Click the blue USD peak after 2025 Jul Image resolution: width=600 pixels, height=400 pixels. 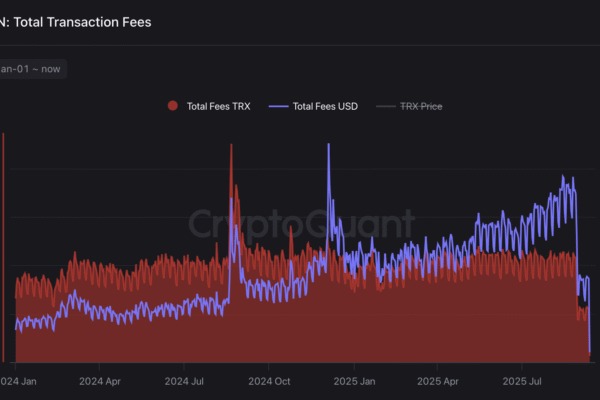click(564, 178)
